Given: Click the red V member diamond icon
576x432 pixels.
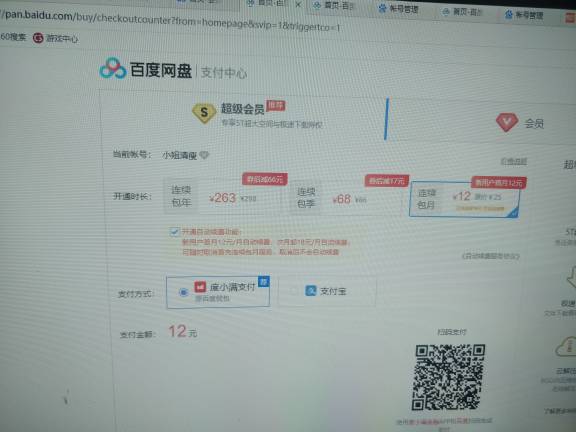Looking at the screenshot, I should (507, 122).
